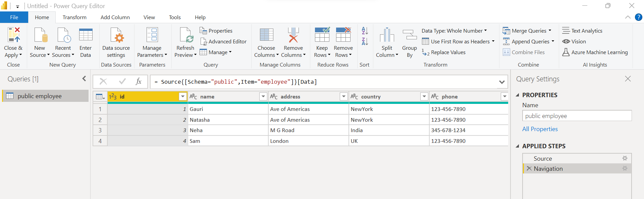
Task: Click the Close & Apply icon
Action: [x=13, y=35]
